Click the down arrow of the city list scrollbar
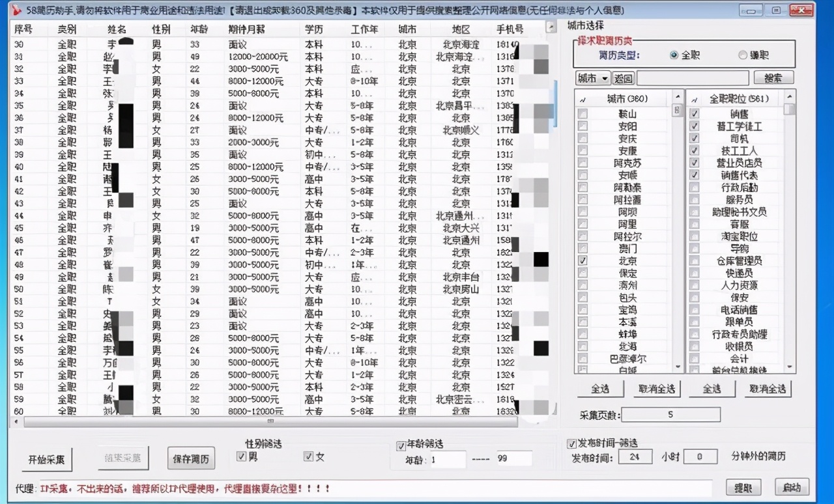Viewport: 834px width, 504px height. point(678,367)
